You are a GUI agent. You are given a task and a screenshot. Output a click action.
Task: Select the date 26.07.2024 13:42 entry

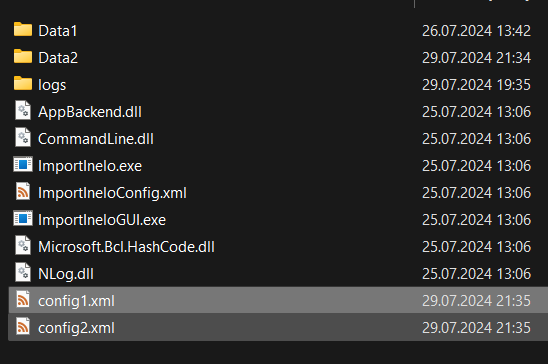tap(476, 31)
